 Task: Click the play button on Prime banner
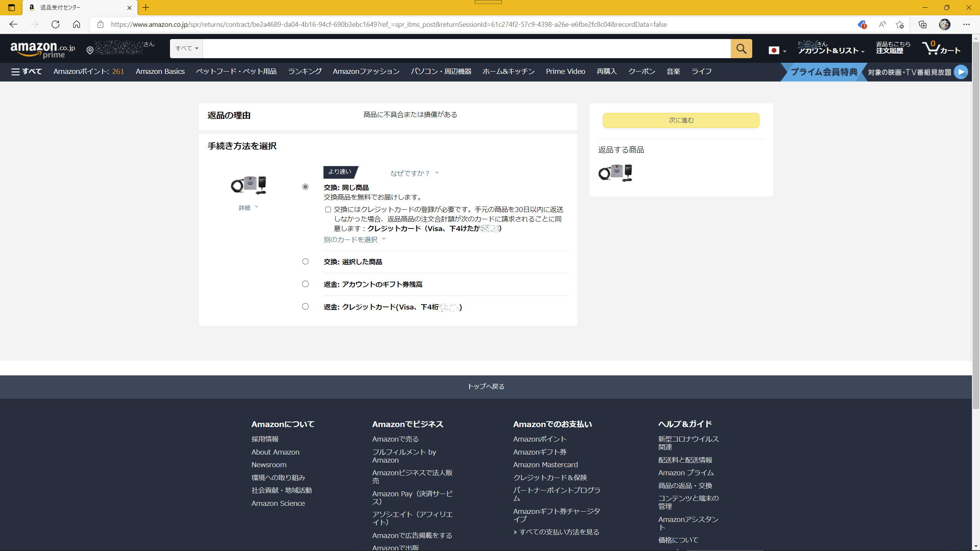[961, 72]
